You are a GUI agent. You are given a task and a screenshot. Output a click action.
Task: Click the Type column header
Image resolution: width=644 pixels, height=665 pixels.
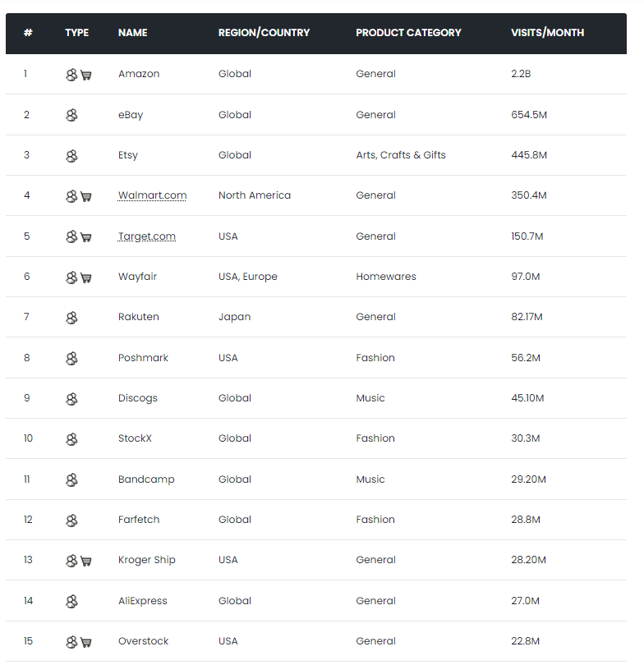(77, 33)
